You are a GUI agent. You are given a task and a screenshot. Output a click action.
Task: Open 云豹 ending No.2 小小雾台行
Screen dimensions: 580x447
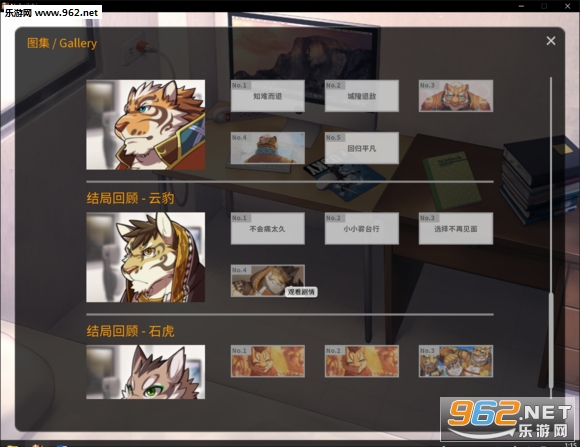[x=362, y=228]
